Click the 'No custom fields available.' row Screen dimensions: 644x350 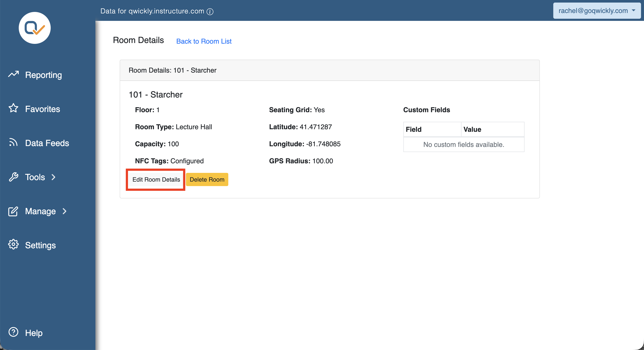[464, 145]
